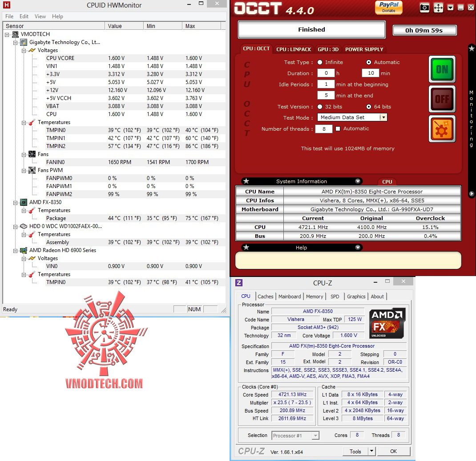Click the idle minutes at the beginning field
476x461 pixels.
pyautogui.click(x=326, y=84)
